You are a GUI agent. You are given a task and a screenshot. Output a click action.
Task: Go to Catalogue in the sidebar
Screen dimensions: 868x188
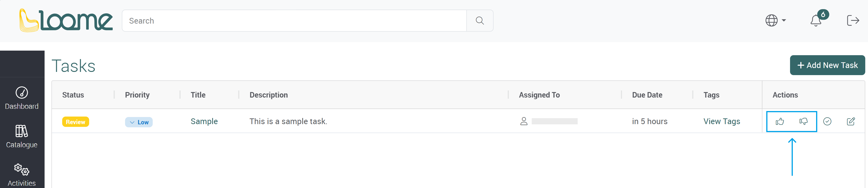tap(22, 137)
